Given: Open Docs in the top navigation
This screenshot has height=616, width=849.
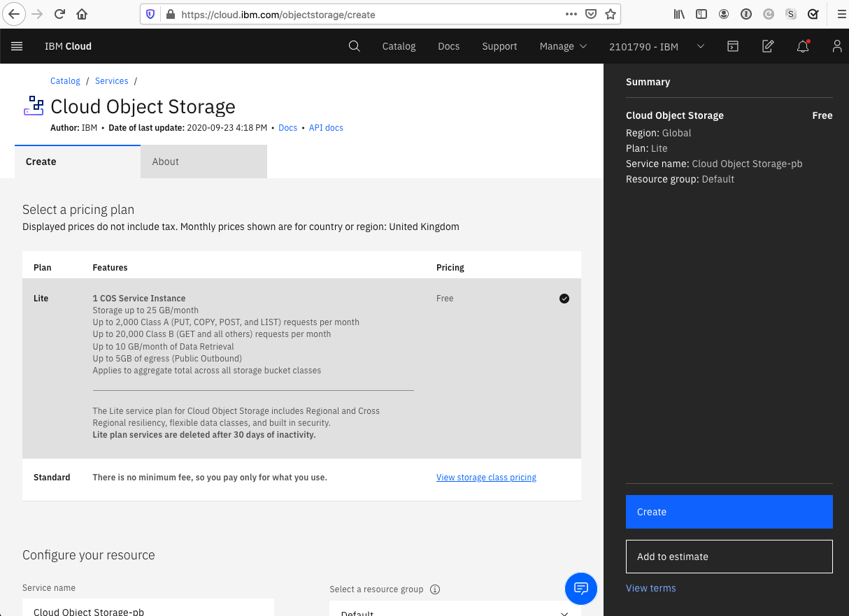Looking at the screenshot, I should [x=449, y=46].
